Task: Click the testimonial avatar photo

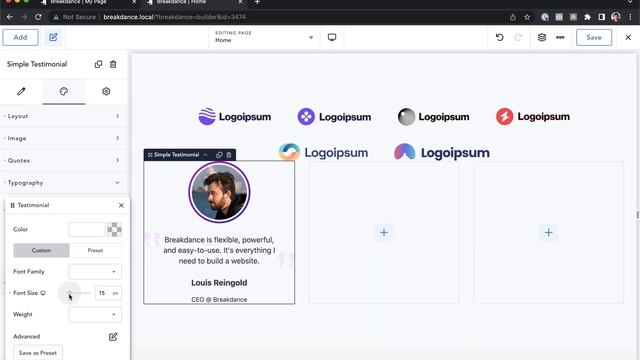Action: pos(219,192)
